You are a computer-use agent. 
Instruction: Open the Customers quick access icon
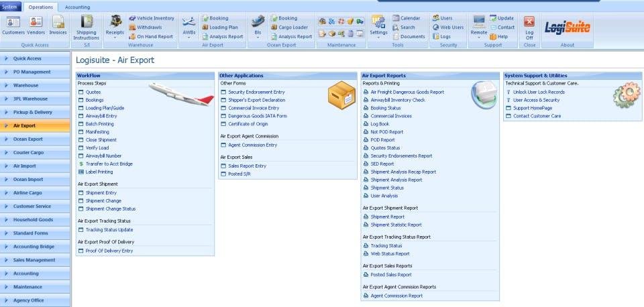(x=13, y=26)
